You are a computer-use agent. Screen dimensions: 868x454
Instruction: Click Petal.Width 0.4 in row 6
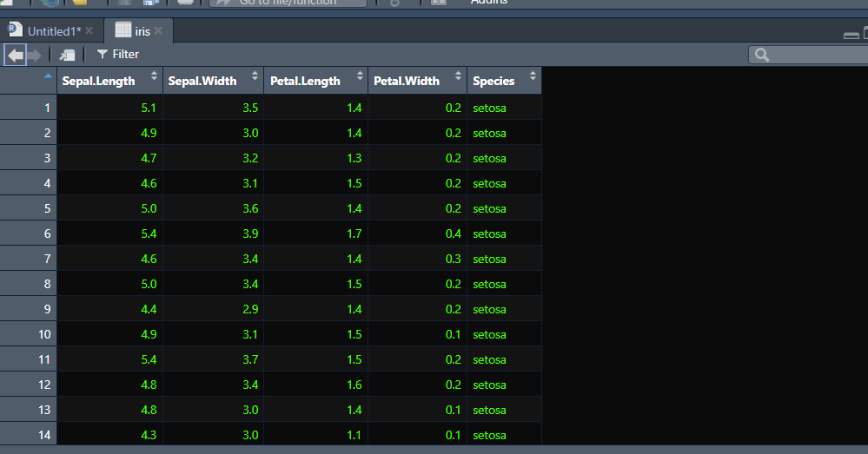coord(454,234)
